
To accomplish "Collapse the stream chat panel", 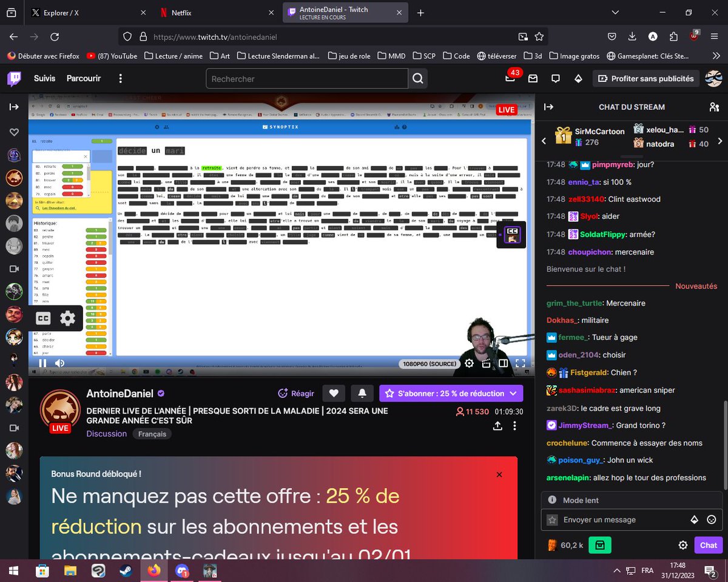I will click(x=548, y=107).
